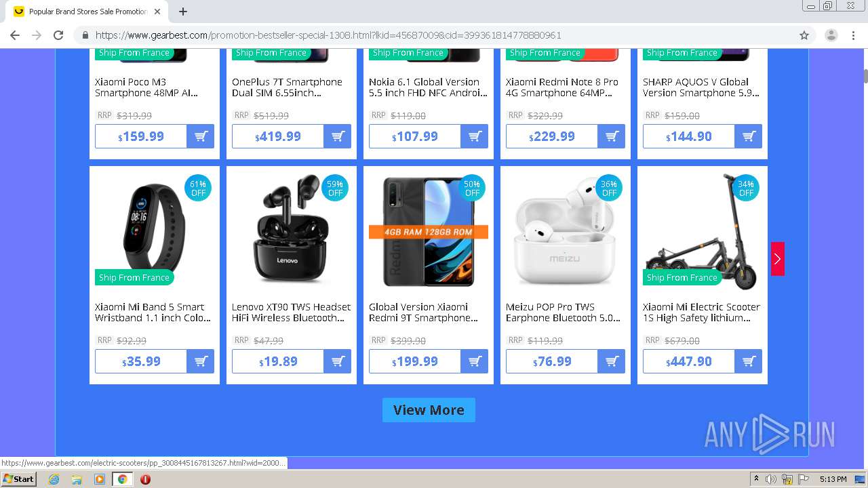Select Popular Brand Stores Sale Promotion tab

(x=88, y=12)
